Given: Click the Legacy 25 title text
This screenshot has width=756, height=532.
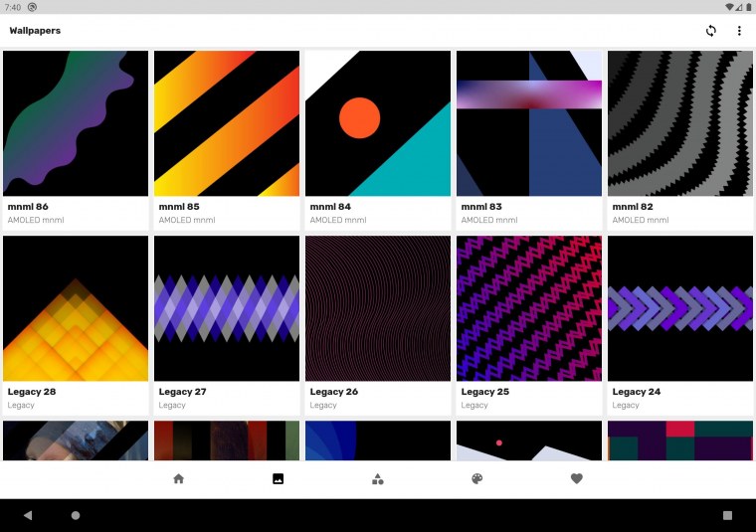Looking at the screenshot, I should tap(485, 392).
